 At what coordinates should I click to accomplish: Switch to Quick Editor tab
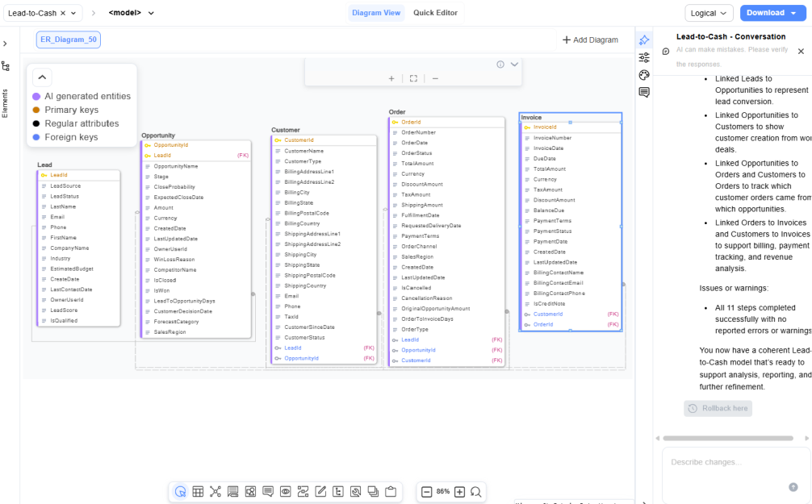point(435,13)
